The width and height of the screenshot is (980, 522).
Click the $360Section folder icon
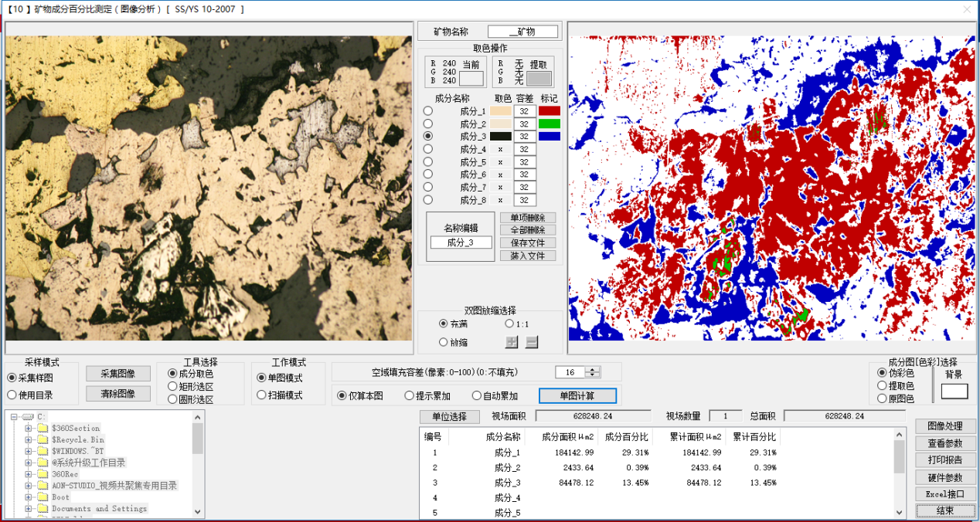pos(42,429)
